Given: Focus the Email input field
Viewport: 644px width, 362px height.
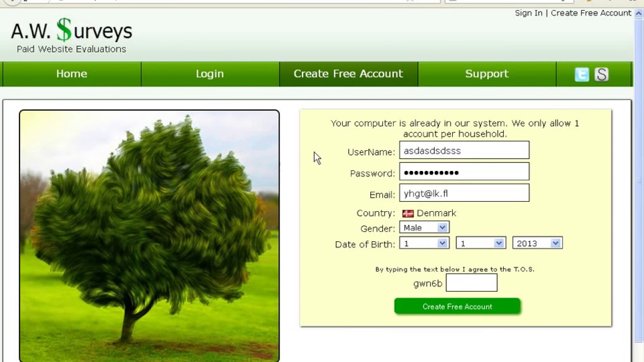Looking at the screenshot, I should (464, 193).
